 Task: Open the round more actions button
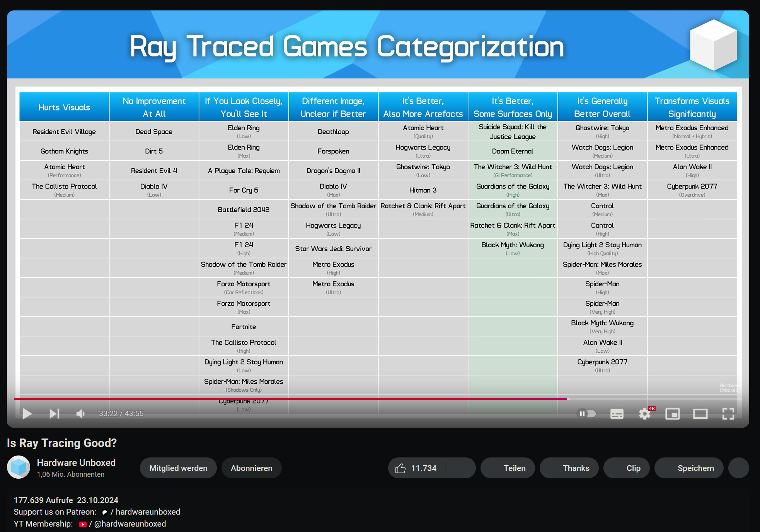pos(738,468)
